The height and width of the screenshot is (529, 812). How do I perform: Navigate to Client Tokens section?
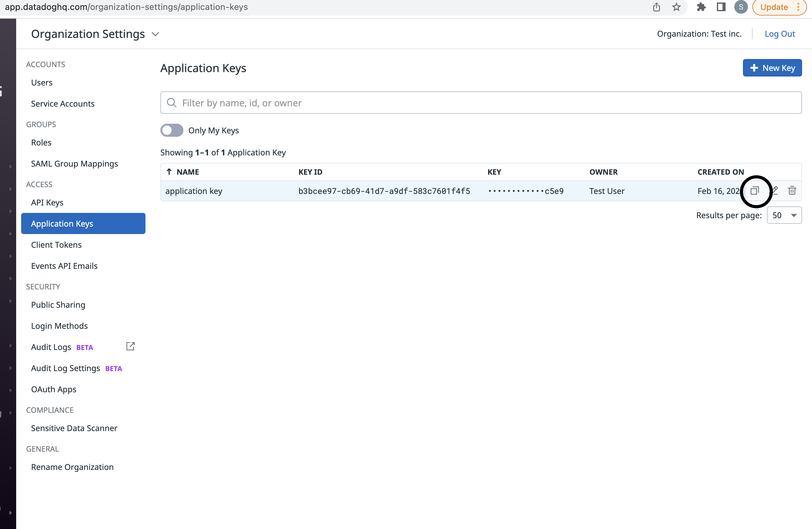56,244
